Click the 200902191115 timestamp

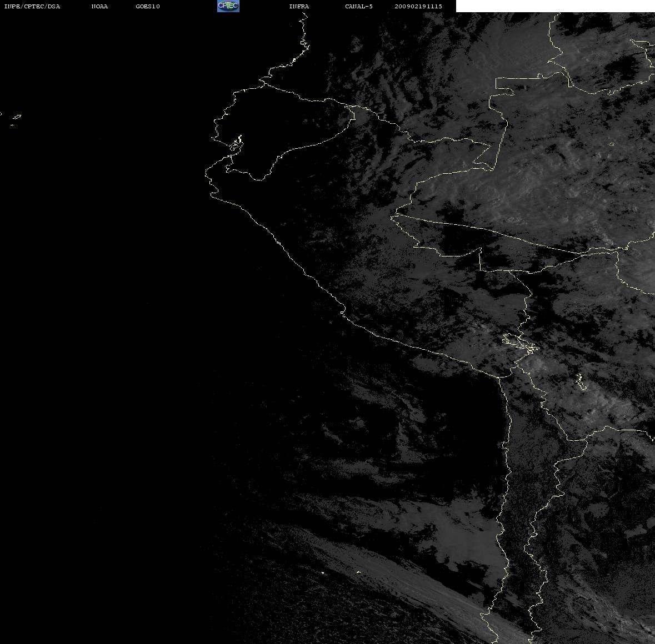[418, 6]
